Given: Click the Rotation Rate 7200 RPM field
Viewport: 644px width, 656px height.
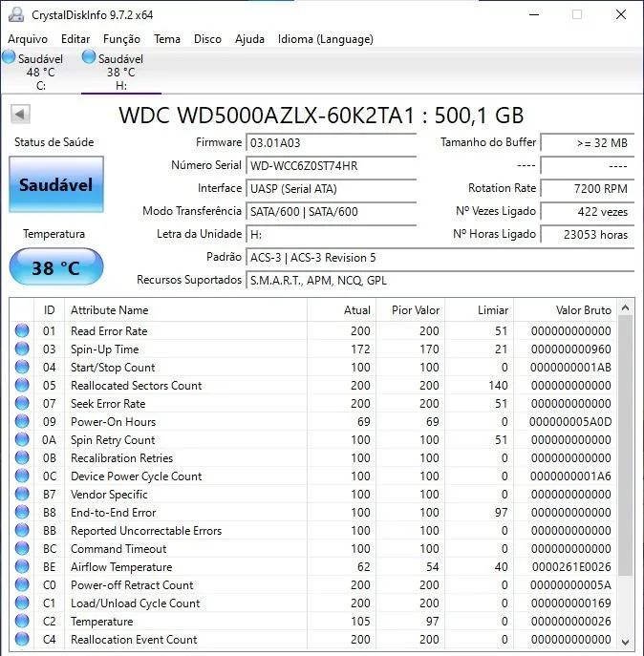Looking at the screenshot, I should 588,189.
